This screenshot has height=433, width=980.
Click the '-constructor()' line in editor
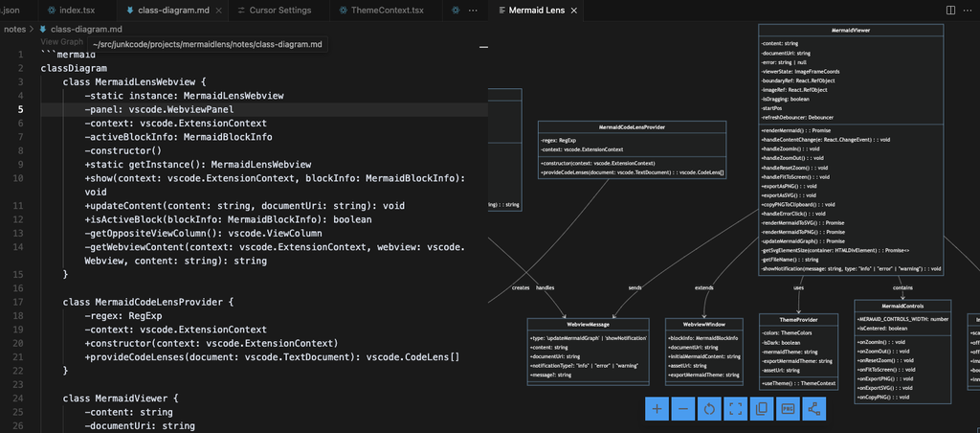pos(123,150)
